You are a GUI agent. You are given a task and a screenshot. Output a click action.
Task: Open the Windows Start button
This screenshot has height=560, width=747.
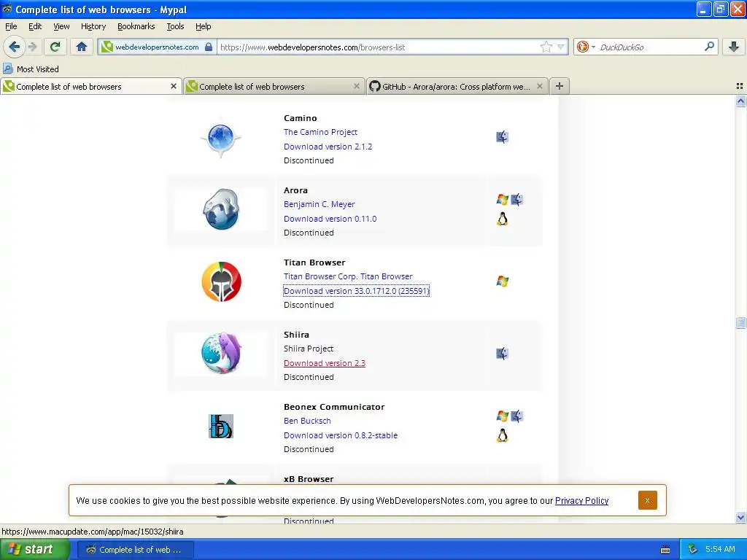35,549
